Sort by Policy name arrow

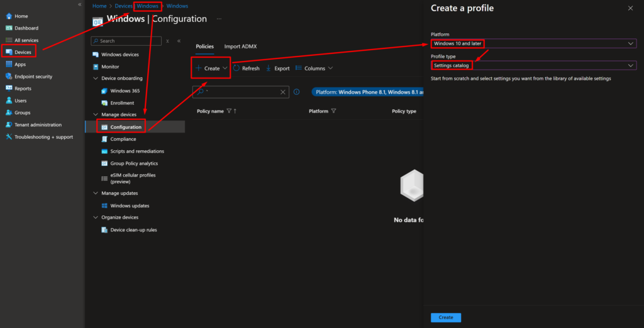235,111
